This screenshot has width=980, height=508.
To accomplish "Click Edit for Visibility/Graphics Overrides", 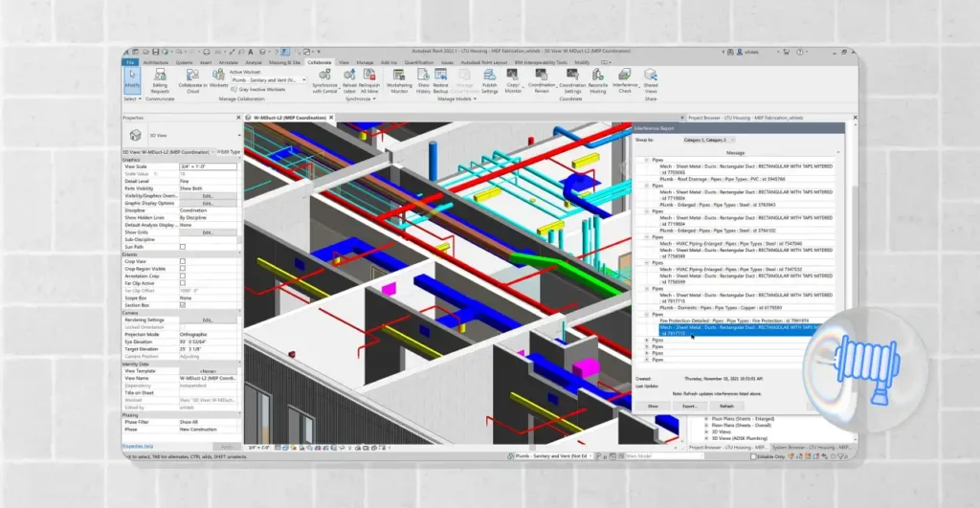I will (208, 195).
